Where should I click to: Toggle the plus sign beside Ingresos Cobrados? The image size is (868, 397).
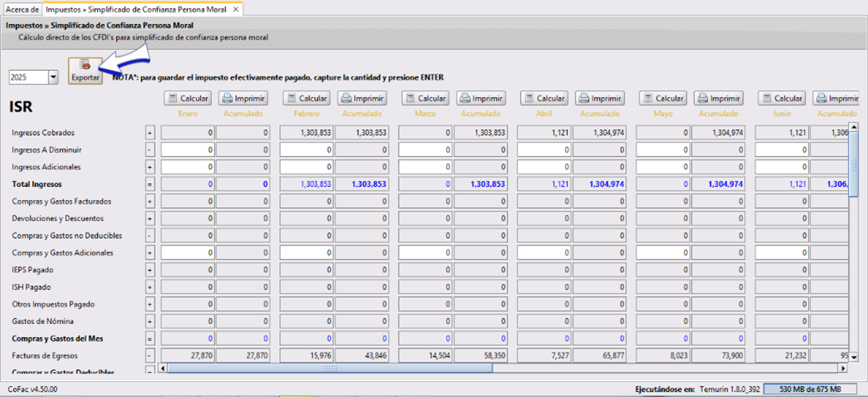(150, 133)
